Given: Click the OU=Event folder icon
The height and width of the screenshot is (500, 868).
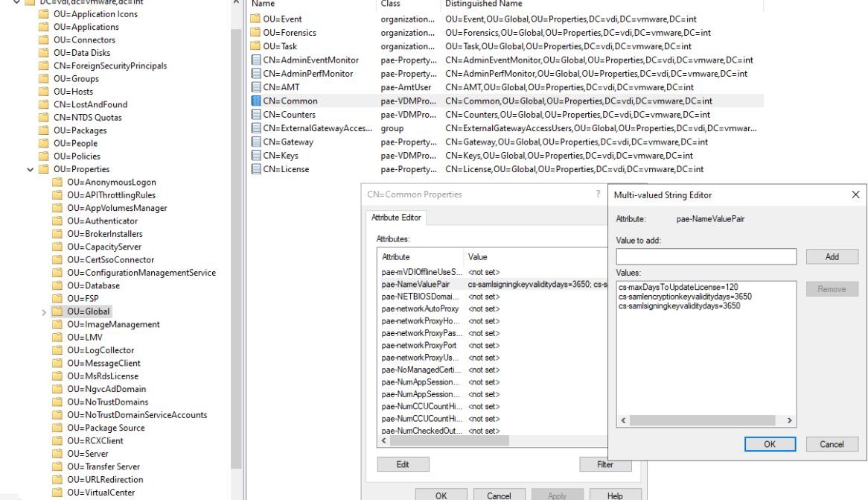Looking at the screenshot, I should pyautogui.click(x=255, y=19).
